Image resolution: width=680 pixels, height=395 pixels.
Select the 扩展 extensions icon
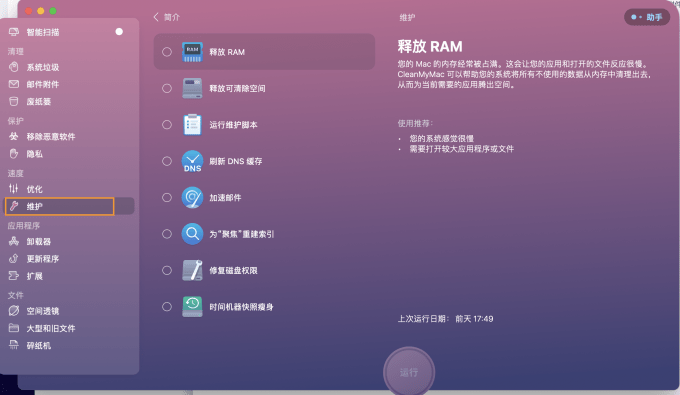pos(14,275)
